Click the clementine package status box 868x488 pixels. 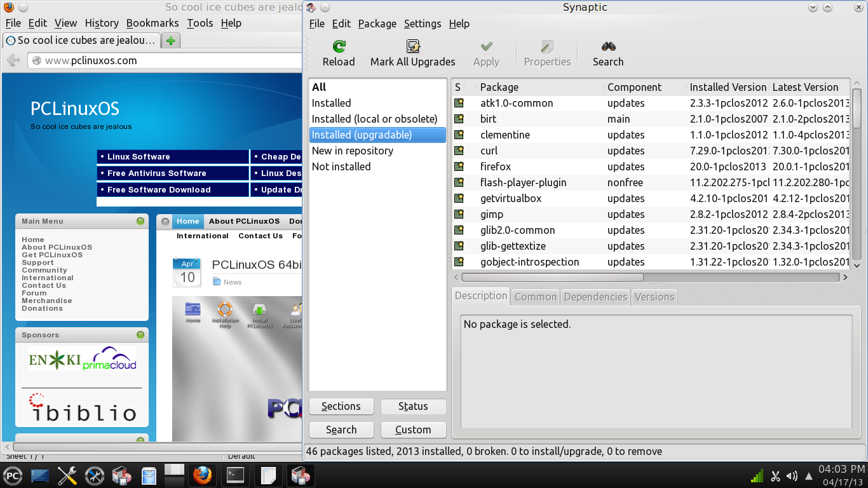[459, 135]
